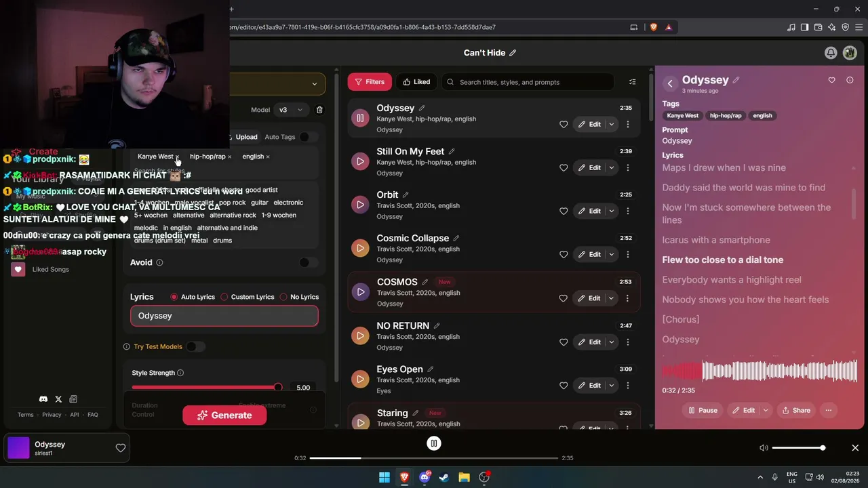Add the "alternative rock" style suggestion
The width and height of the screenshot is (868, 488).
233,216
